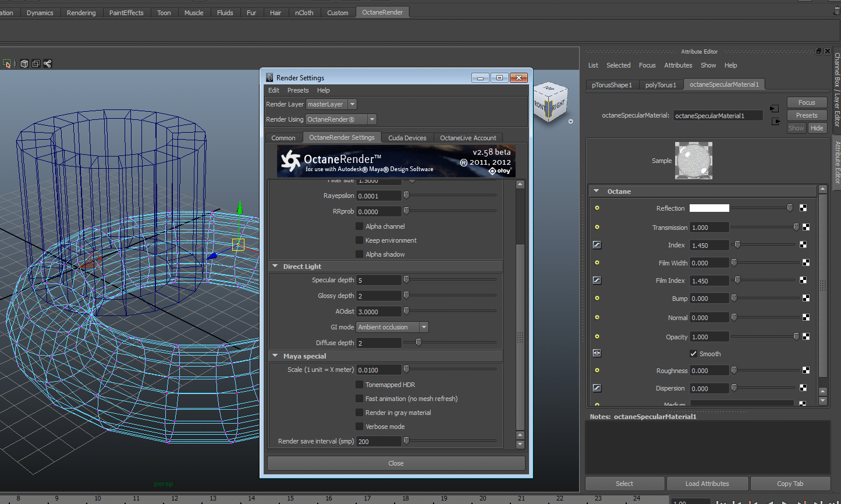841x504 pixels.
Task: Click the Load Attributes button
Action: coord(707,484)
